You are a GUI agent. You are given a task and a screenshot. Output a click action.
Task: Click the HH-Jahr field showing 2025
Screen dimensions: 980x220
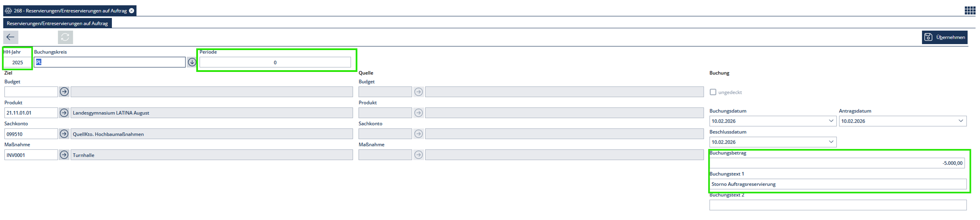(x=18, y=62)
